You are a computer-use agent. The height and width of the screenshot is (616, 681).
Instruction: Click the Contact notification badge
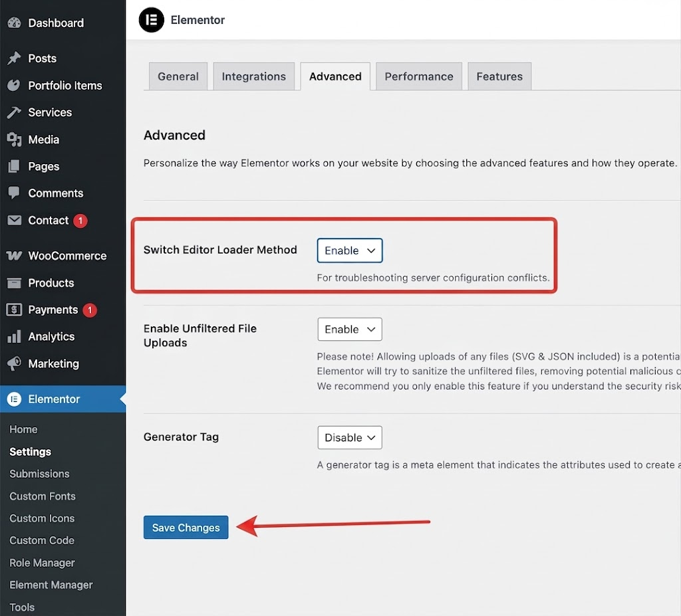pos(80,221)
